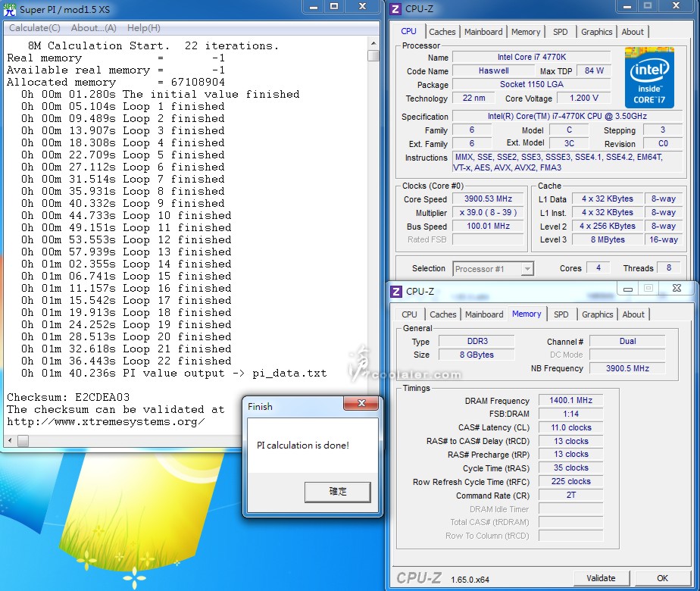Click the FSB:DRAM value 1:14

click(570, 414)
